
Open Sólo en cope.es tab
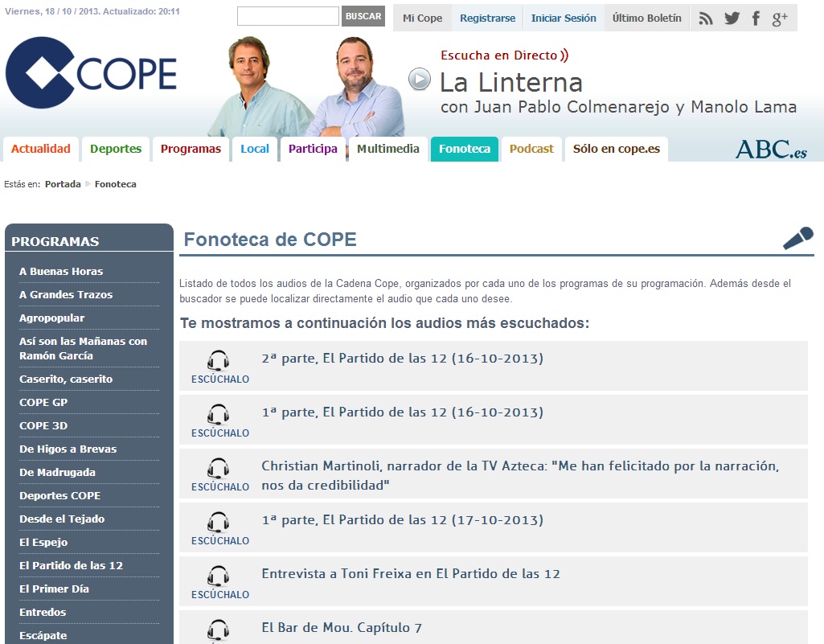pos(617,149)
